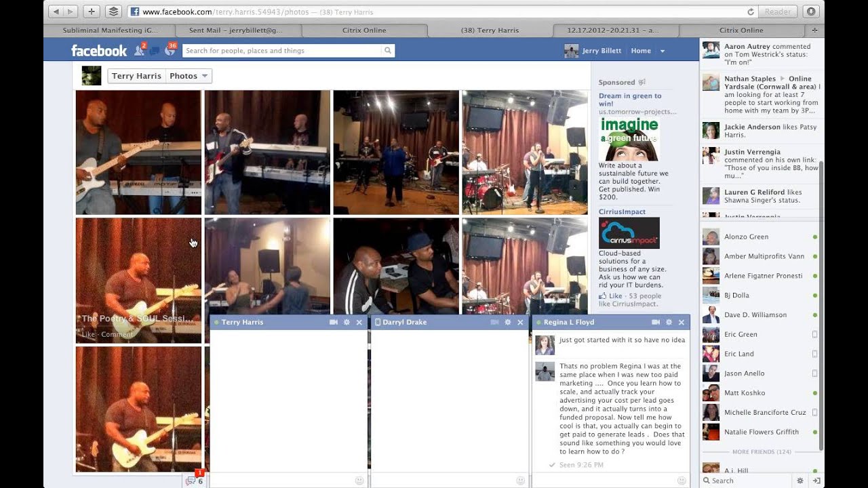
Task: Chat with Natalie Flowers Griffith
Action: (x=760, y=432)
